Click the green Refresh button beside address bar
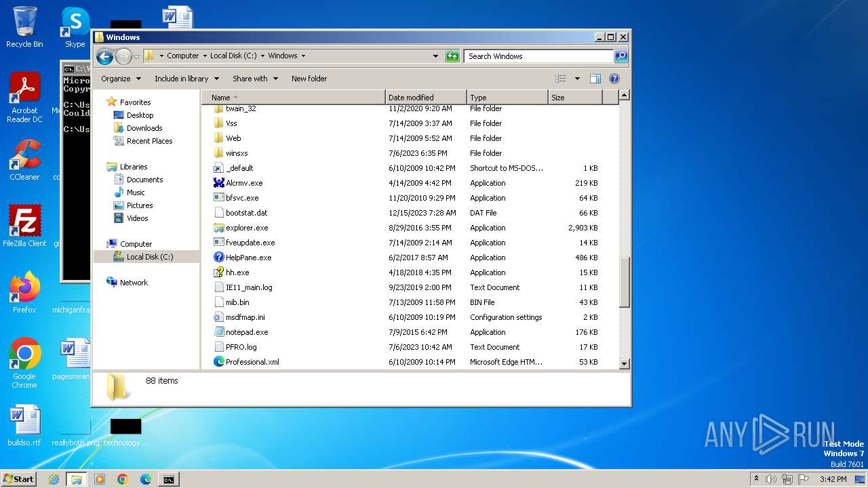The height and width of the screenshot is (488, 868). point(452,56)
